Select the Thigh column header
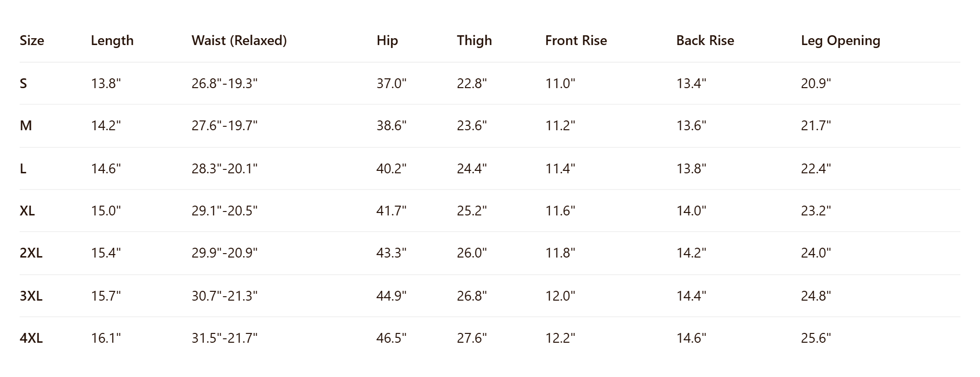This screenshot has width=980, height=377. [x=474, y=41]
